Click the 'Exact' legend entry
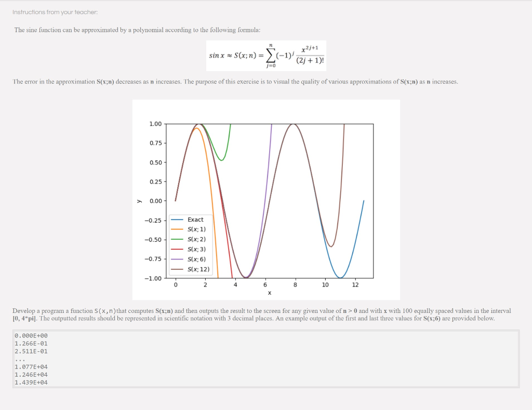This screenshot has height=410, width=532. click(x=187, y=220)
